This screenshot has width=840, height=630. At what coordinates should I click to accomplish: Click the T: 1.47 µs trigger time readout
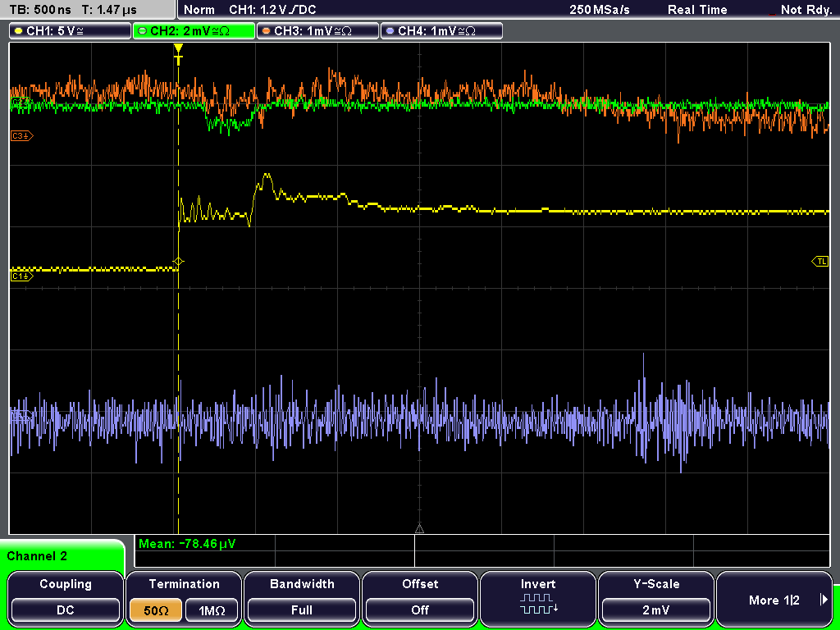tap(110, 10)
